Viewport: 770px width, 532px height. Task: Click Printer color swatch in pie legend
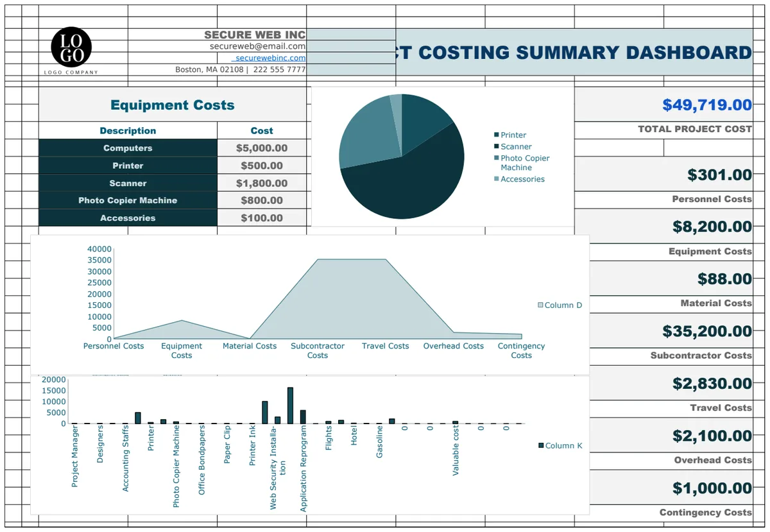(496, 135)
